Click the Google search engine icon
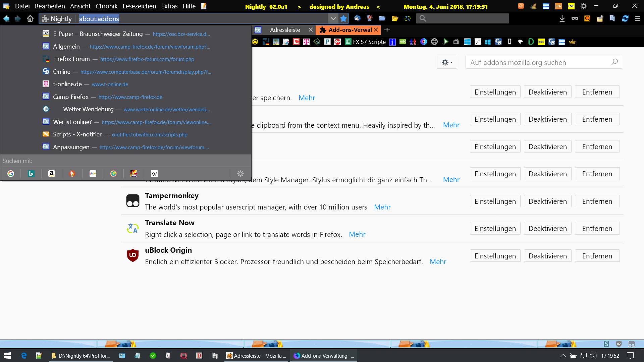 [11, 174]
